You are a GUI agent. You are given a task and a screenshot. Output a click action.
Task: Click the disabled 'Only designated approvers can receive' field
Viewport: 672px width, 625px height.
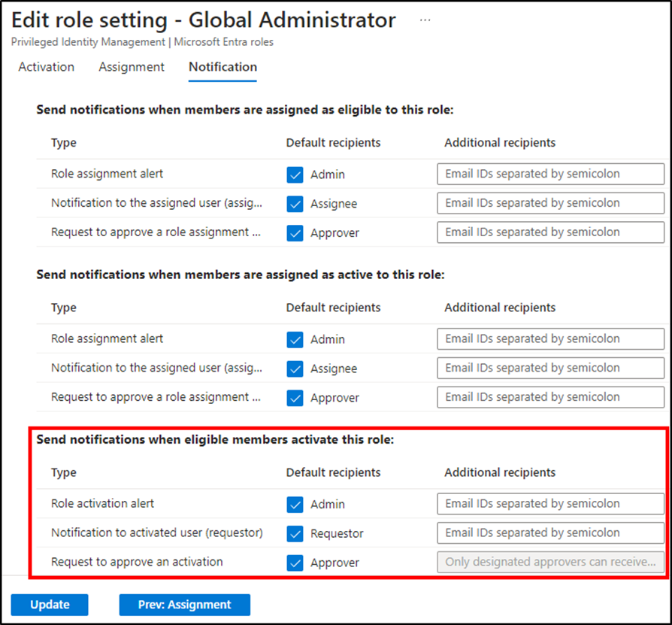(551, 562)
